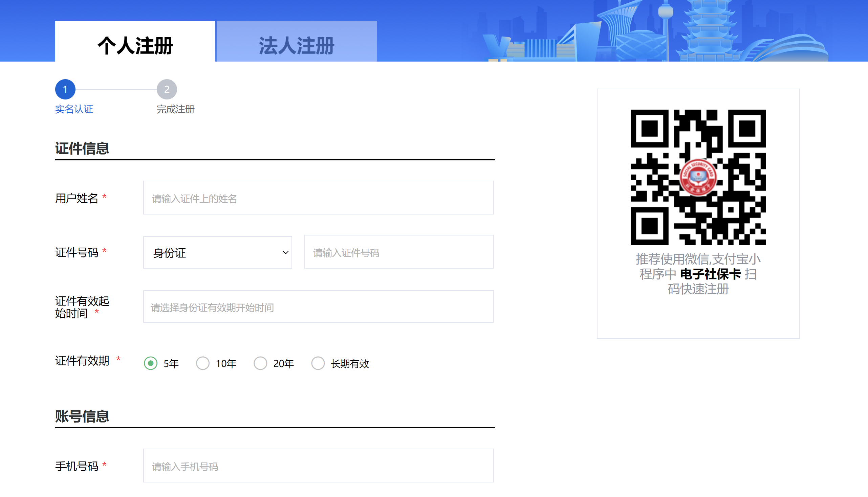
Task: Click the 用户姓名 field label
Action: (x=77, y=198)
